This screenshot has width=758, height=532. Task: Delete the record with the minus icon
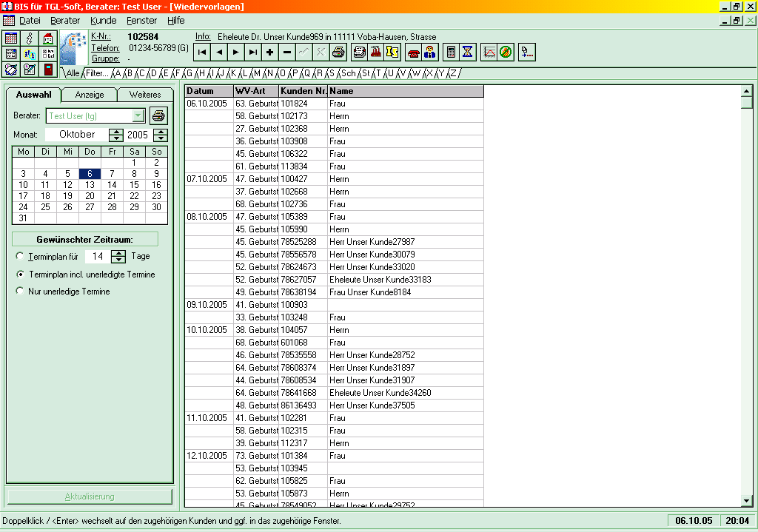pyautogui.click(x=286, y=53)
